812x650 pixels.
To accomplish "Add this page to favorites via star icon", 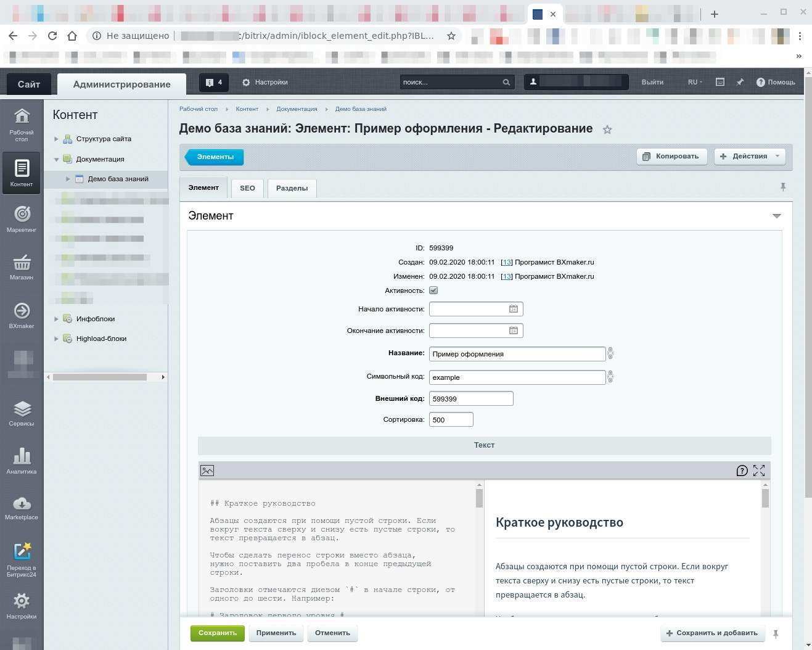I will click(607, 130).
